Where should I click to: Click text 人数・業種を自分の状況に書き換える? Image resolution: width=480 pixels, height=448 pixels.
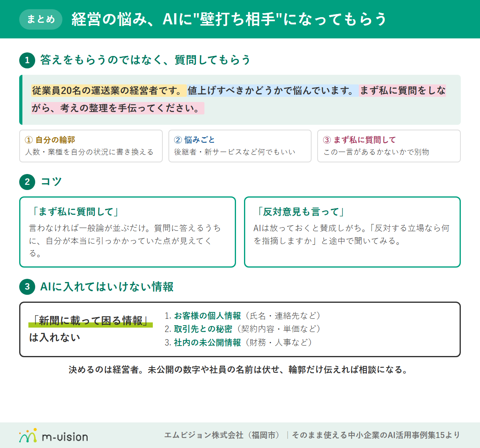(89, 152)
